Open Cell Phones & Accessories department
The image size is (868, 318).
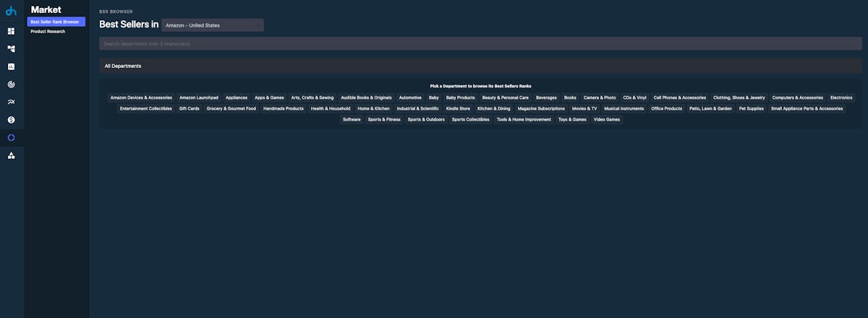680,98
